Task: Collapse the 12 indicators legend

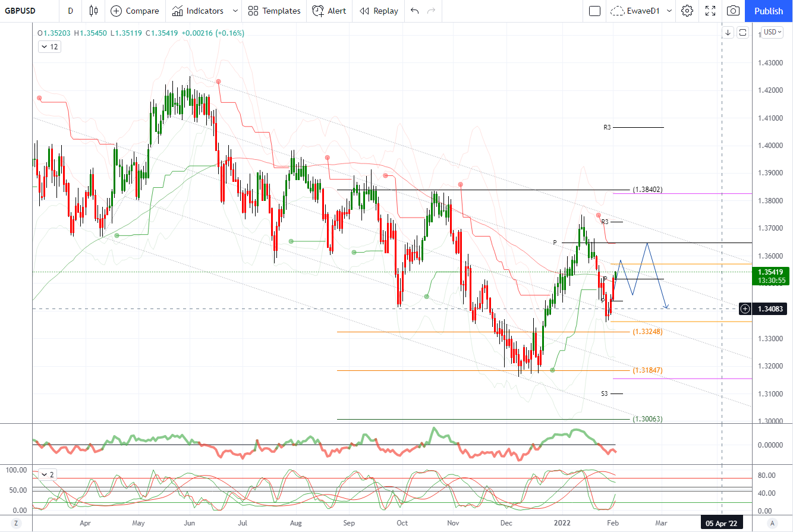Action: [49, 46]
